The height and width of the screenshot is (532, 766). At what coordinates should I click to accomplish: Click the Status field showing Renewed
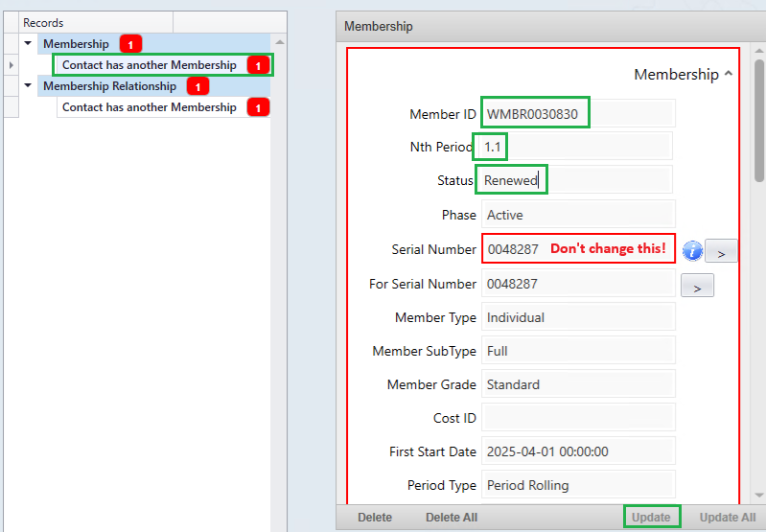coord(576,180)
